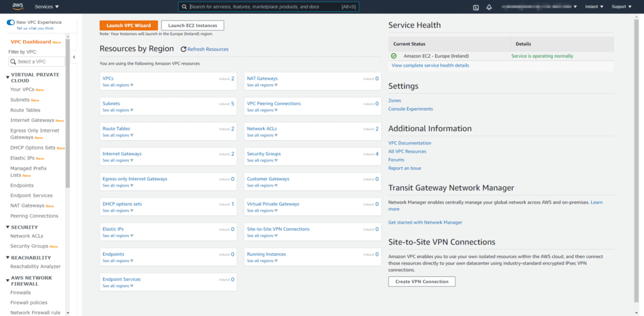This screenshot has width=644, height=316.
Task: Click the Launch EC2 Instances button
Action: [x=192, y=26]
